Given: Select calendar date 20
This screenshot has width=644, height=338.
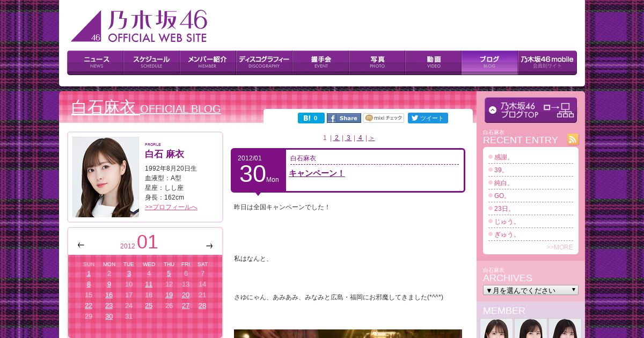Looking at the screenshot, I should click(x=186, y=295).
